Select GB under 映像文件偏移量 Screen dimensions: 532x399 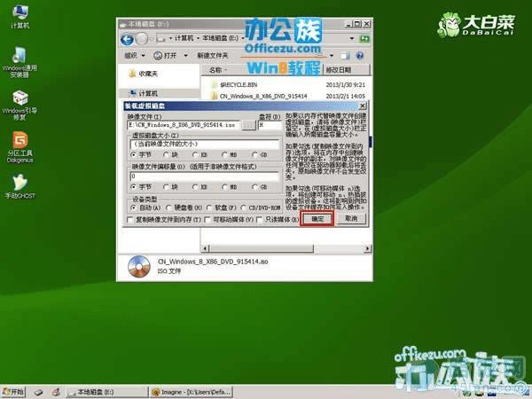coord(260,187)
